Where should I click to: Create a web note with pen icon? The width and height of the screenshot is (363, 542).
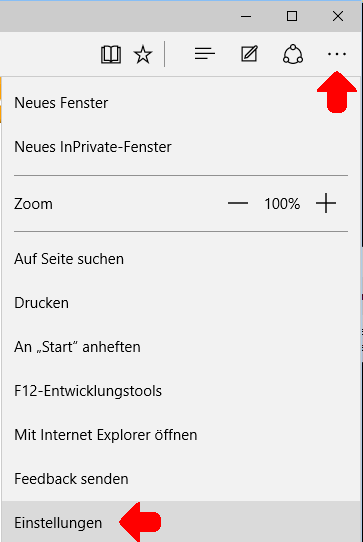(x=249, y=54)
